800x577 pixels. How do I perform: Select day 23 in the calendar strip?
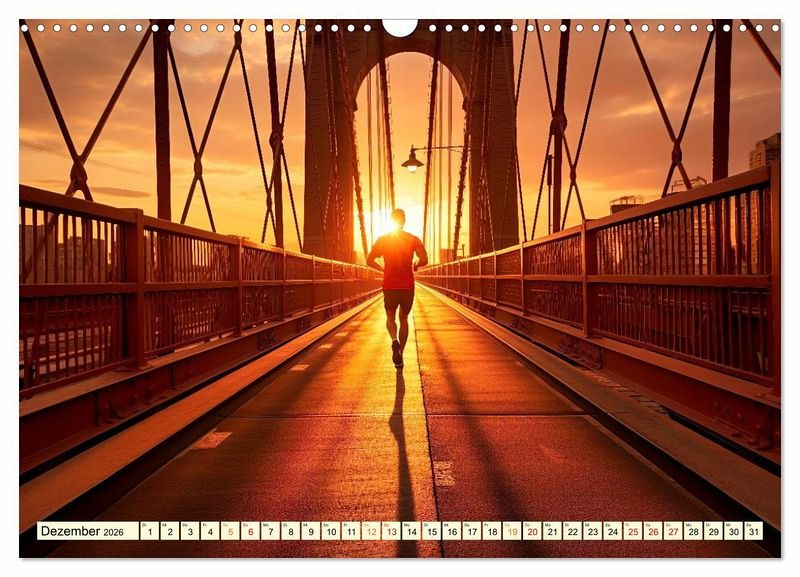pos(593,531)
